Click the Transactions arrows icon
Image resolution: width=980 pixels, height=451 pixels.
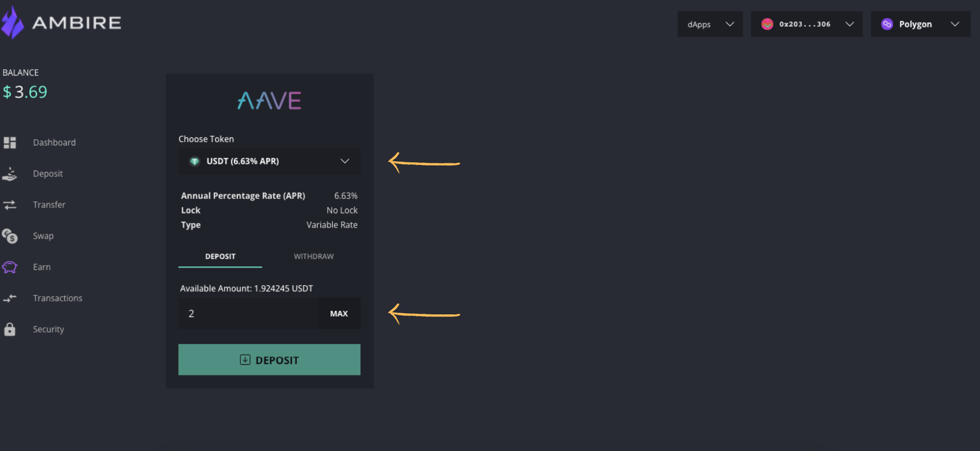[10, 298]
